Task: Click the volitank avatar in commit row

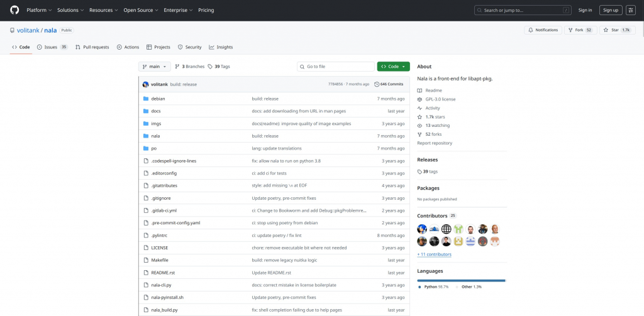Action: pyautogui.click(x=146, y=84)
